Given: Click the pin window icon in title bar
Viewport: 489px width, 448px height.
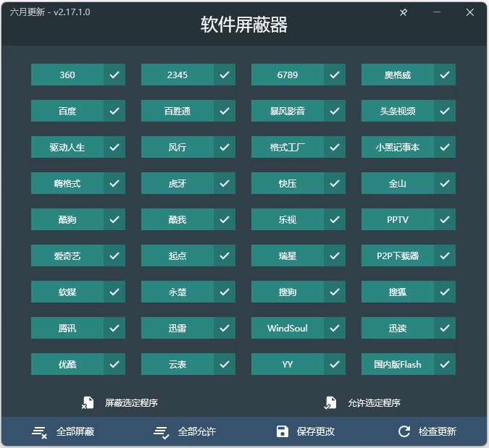Looking at the screenshot, I should [x=404, y=12].
